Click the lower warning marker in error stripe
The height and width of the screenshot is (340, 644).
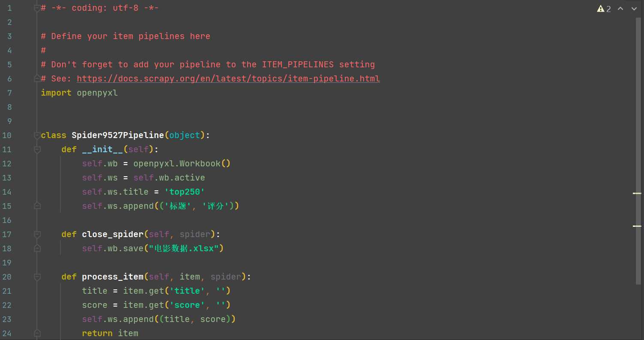click(x=637, y=226)
